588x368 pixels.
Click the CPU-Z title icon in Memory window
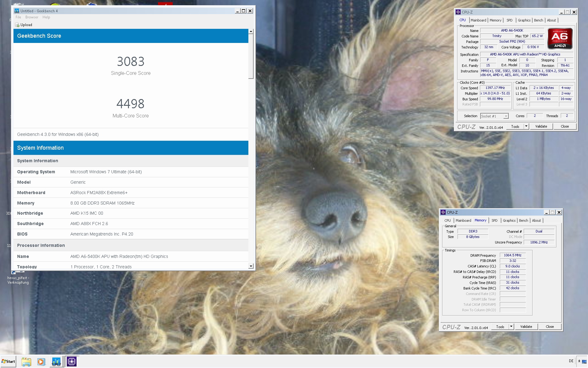pos(443,212)
